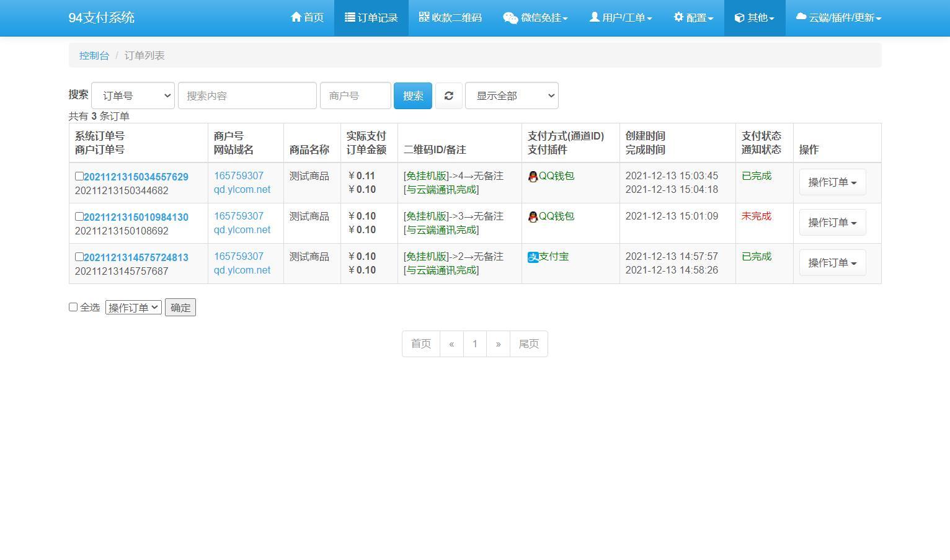Click the gear icon on the 配置 menu
Image resolution: width=950 pixels, height=560 pixels.
point(678,17)
